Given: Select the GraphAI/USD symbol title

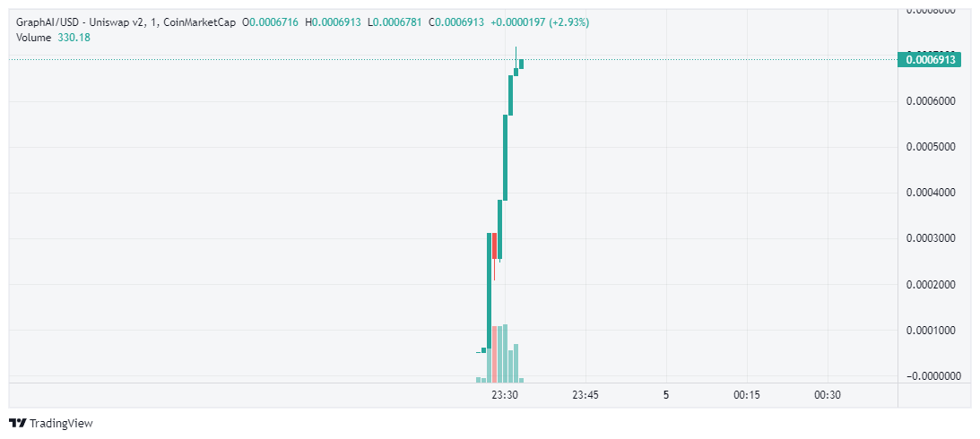Looking at the screenshot, I should pyautogui.click(x=126, y=22).
